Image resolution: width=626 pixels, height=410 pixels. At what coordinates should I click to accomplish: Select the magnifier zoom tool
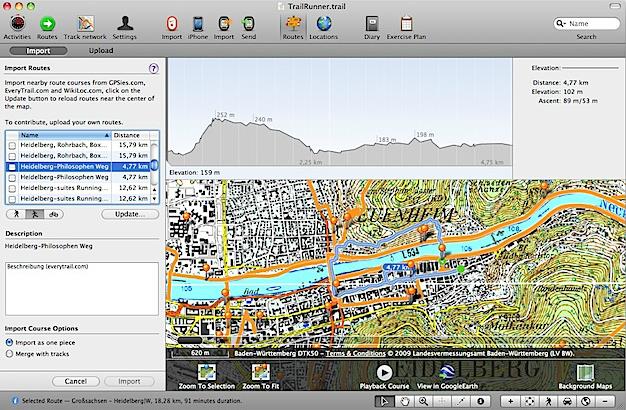[x=423, y=401]
